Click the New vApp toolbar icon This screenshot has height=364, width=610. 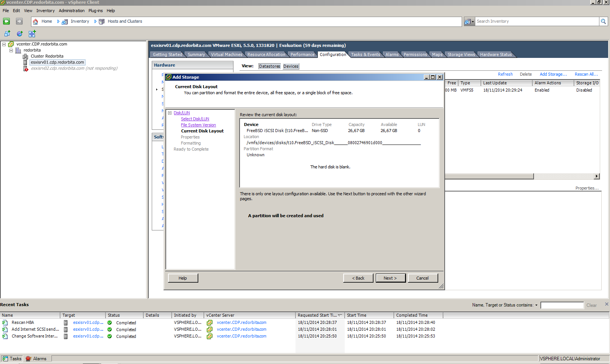pyautogui.click(x=32, y=34)
